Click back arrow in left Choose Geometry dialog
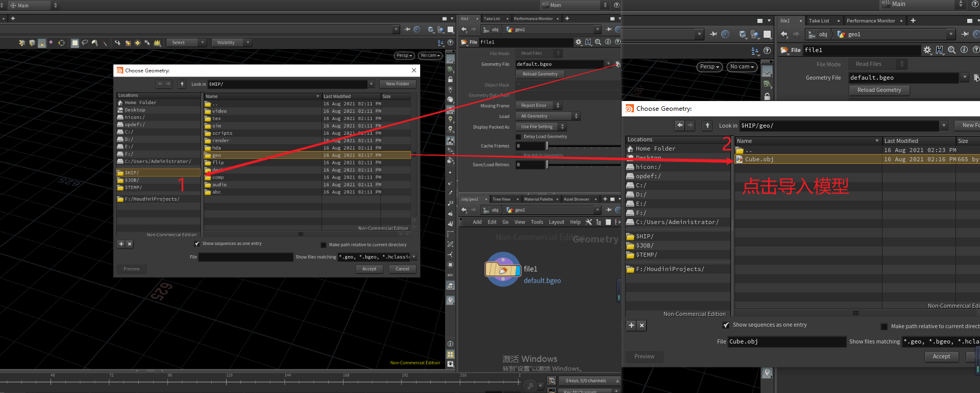This screenshot has width=980, height=393. [160, 84]
